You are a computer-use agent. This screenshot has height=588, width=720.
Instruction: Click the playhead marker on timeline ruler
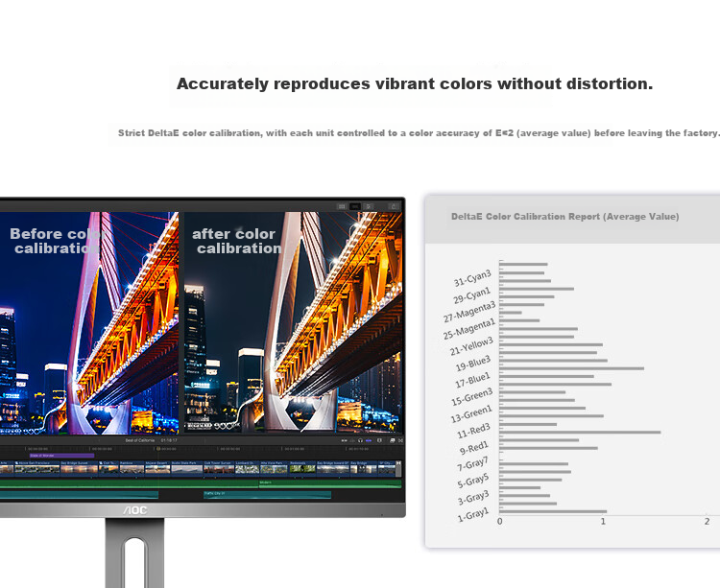pyautogui.click(x=158, y=449)
